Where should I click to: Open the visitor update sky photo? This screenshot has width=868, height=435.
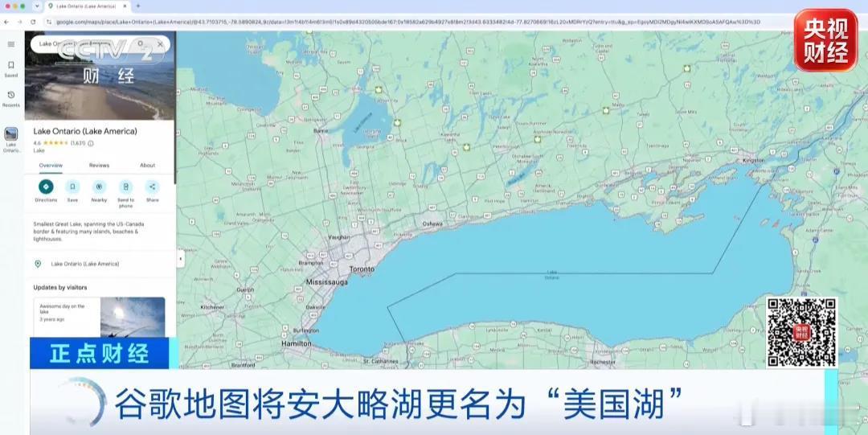tap(133, 317)
